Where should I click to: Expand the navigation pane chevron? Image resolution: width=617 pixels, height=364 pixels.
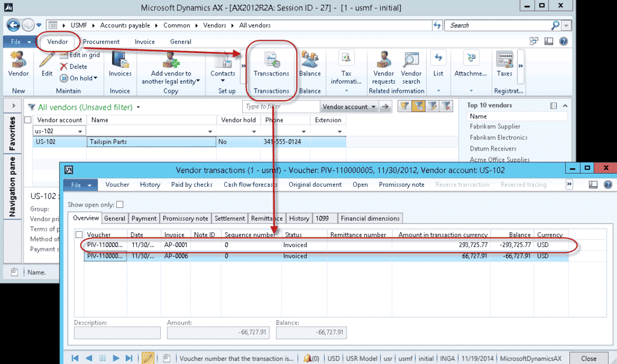point(13,105)
